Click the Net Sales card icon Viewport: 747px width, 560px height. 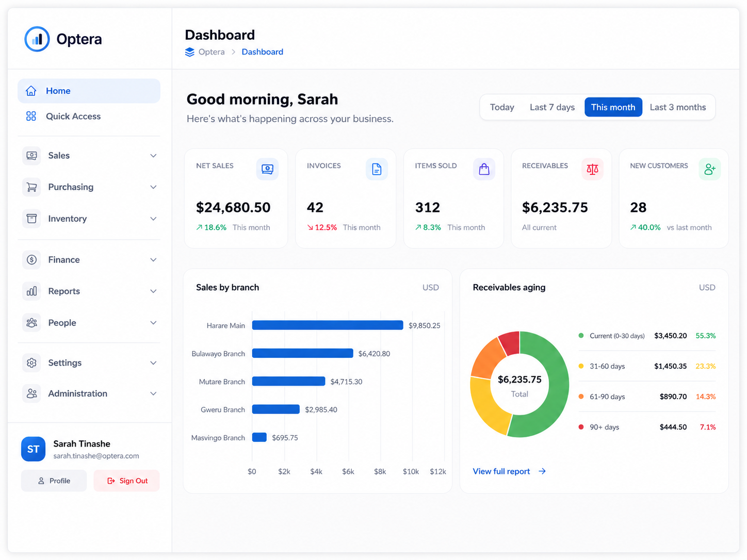click(x=267, y=169)
